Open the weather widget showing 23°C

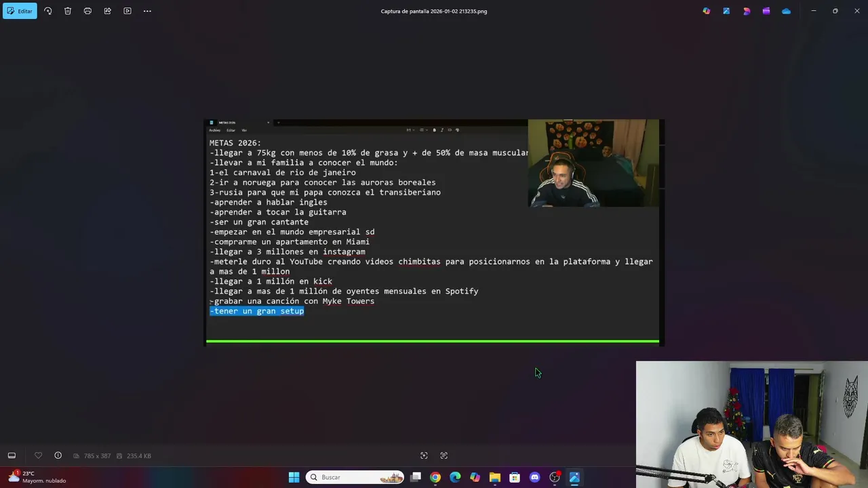point(37,477)
